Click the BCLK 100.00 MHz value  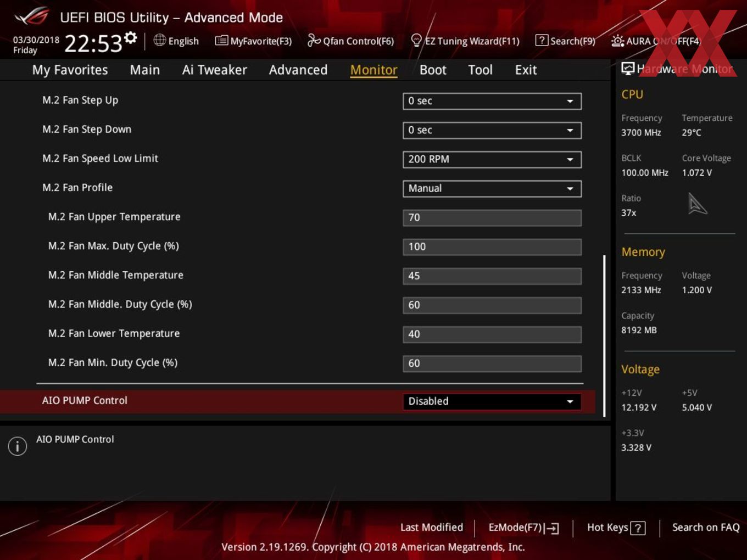click(x=645, y=172)
